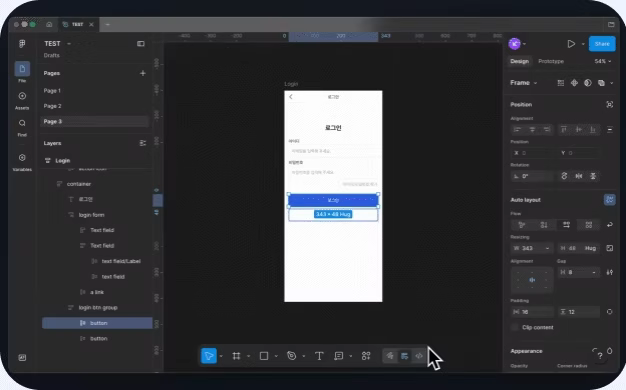Viewport: 626px width, 390px height.
Task: Select the Text tool
Action: [319, 356]
